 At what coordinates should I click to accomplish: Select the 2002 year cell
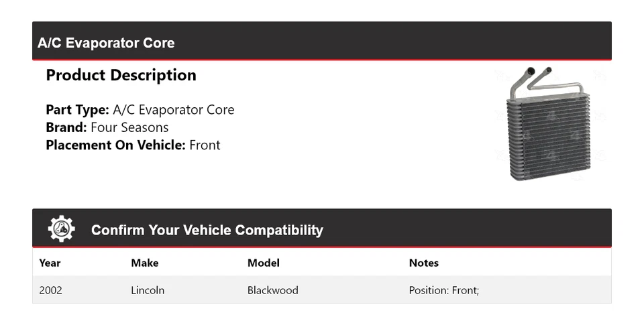pos(51,290)
